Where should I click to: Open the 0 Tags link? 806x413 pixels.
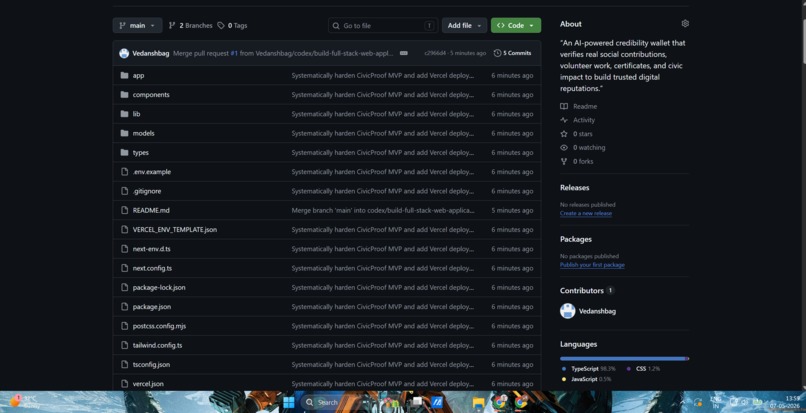tap(232, 26)
